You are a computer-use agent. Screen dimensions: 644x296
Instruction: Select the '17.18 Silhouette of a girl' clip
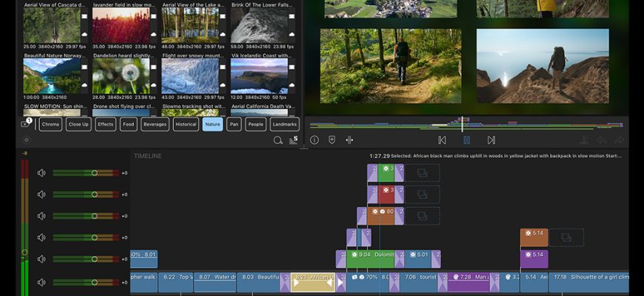click(x=588, y=283)
